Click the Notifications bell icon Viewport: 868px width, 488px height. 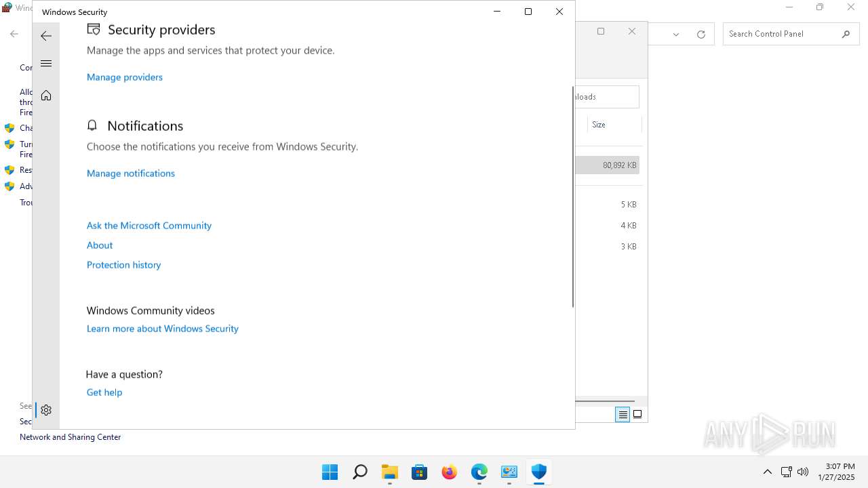93,125
